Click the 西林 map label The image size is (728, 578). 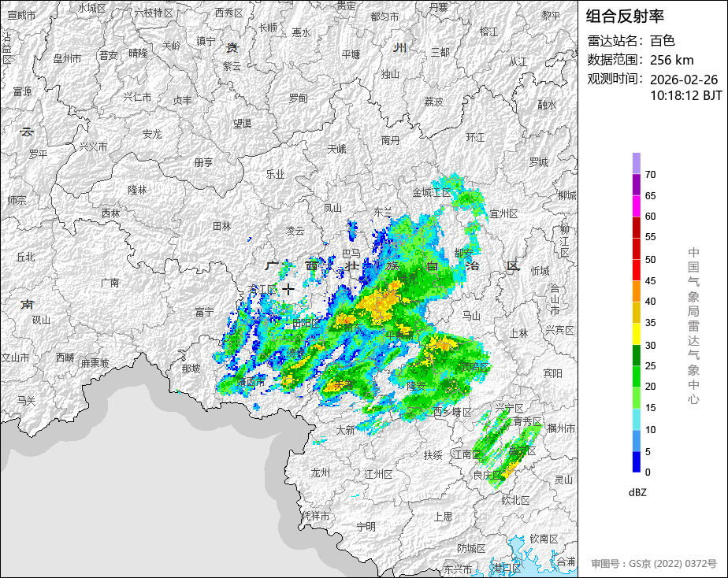coord(110,213)
